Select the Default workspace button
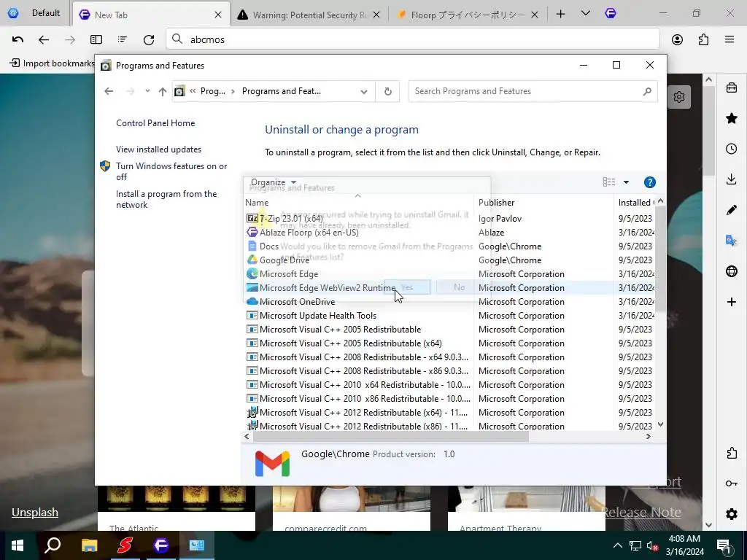Screen dimensions: 747x560 pyautogui.click(x=34, y=13)
